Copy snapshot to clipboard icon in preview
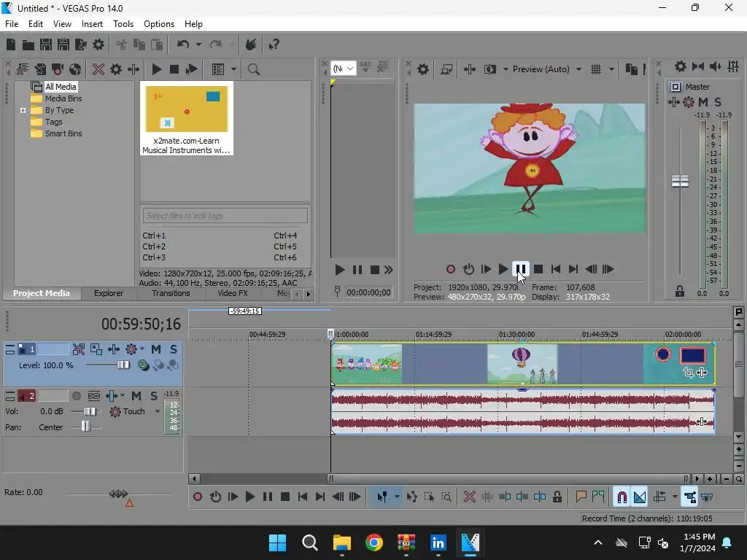 pyautogui.click(x=631, y=69)
